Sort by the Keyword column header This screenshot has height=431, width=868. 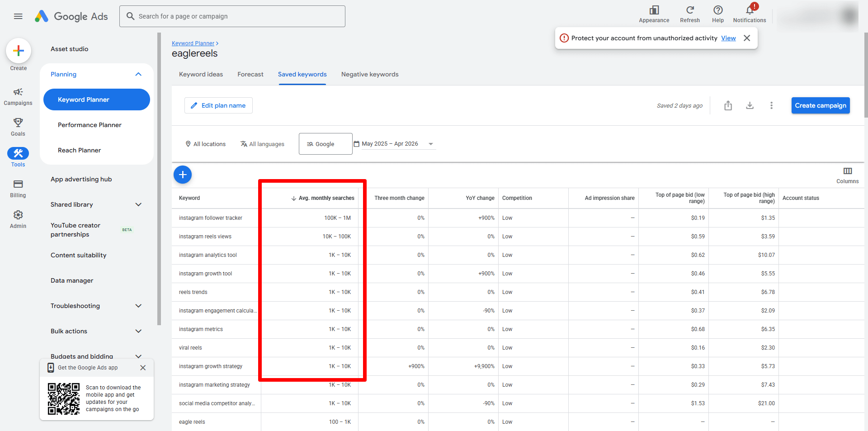[189, 198]
